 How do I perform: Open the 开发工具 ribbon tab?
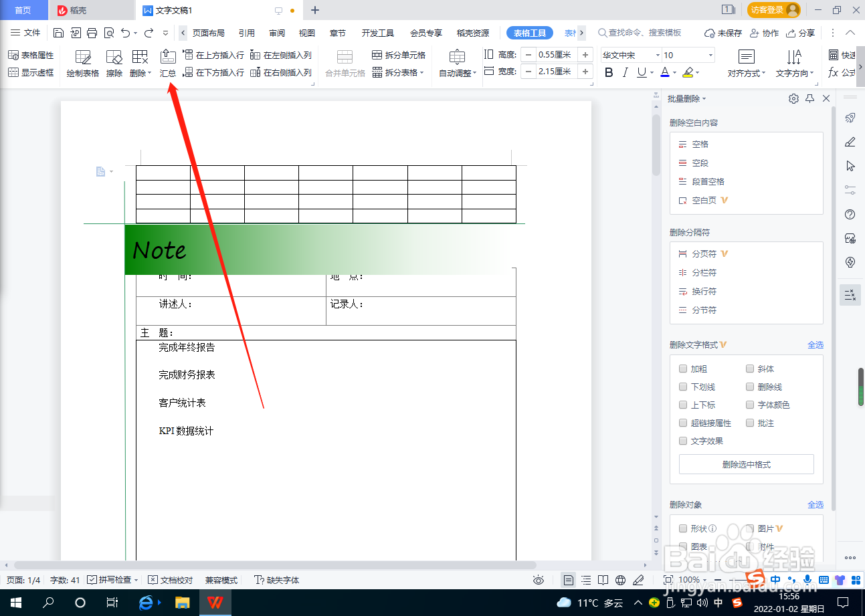coord(378,33)
